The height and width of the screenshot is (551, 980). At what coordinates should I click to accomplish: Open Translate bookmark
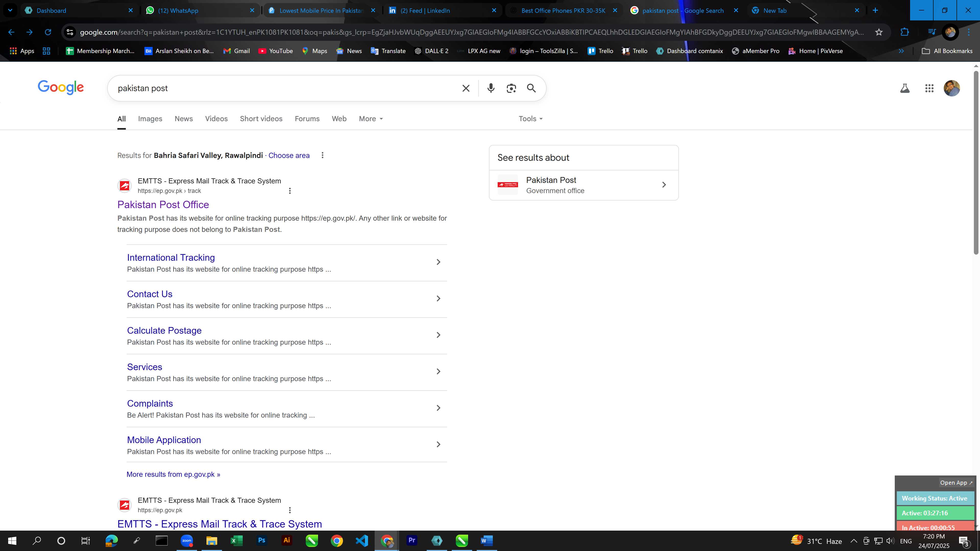[388, 51]
